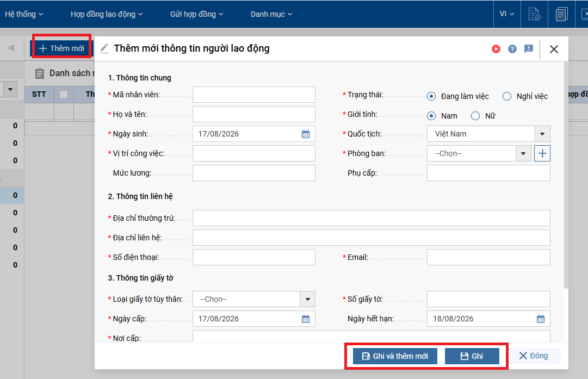Screen dimensions: 588x379
Task: Collapse the sidebar with double chevron
Action: click(11, 48)
